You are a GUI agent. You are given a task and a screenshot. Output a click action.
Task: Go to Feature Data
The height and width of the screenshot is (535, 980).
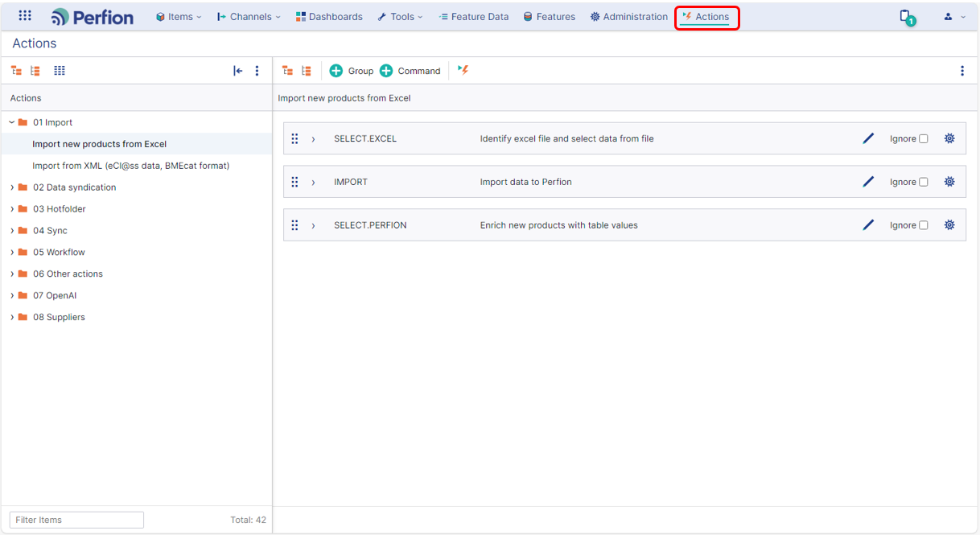(x=473, y=16)
